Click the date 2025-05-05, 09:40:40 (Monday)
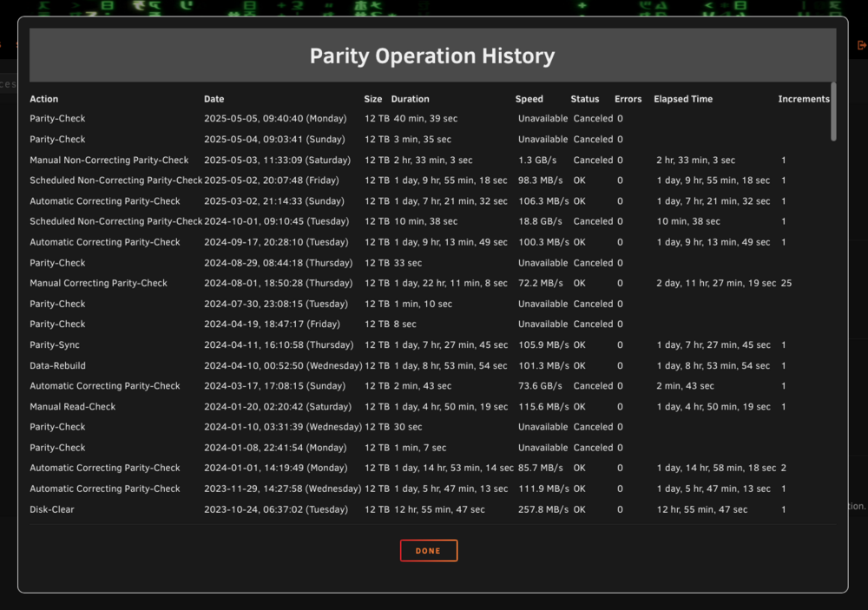The width and height of the screenshot is (868, 610). coord(275,119)
